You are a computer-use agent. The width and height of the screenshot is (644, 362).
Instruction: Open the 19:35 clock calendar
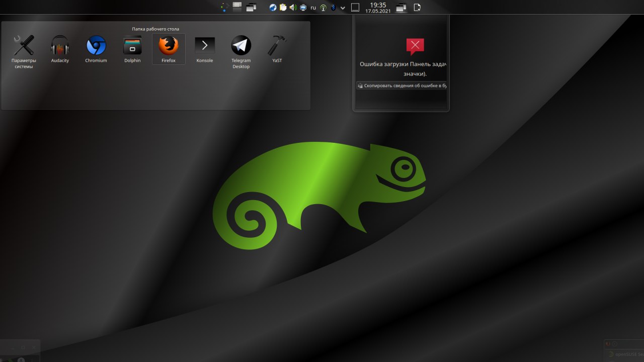tap(378, 8)
